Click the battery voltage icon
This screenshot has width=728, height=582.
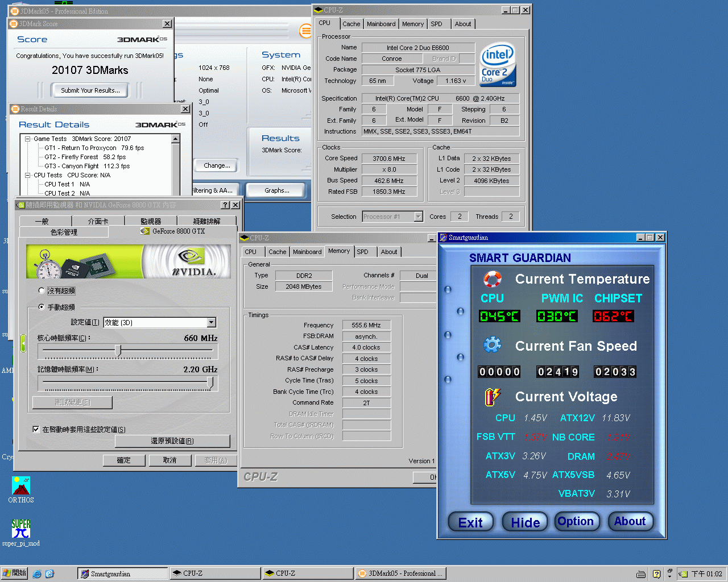coord(492,396)
